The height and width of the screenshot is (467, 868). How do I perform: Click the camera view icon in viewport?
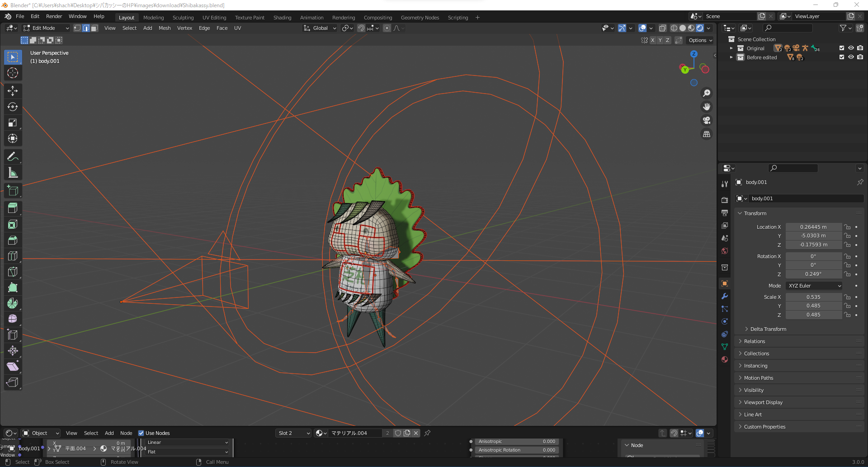coord(706,120)
